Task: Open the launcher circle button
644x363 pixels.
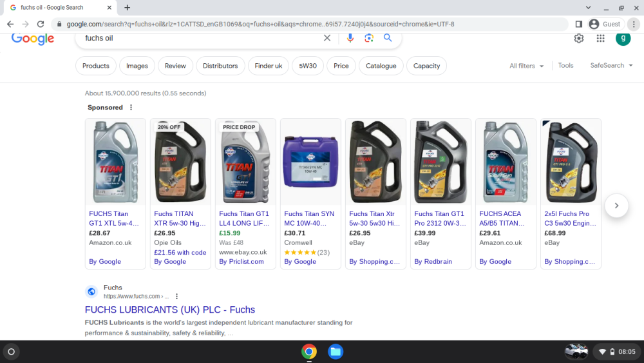Action: [12, 352]
